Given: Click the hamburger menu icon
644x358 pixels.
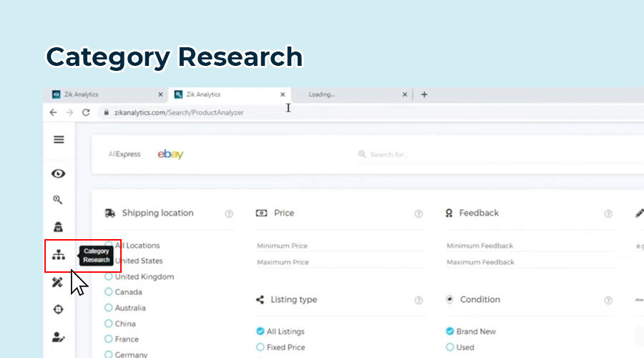Looking at the screenshot, I should click(59, 140).
